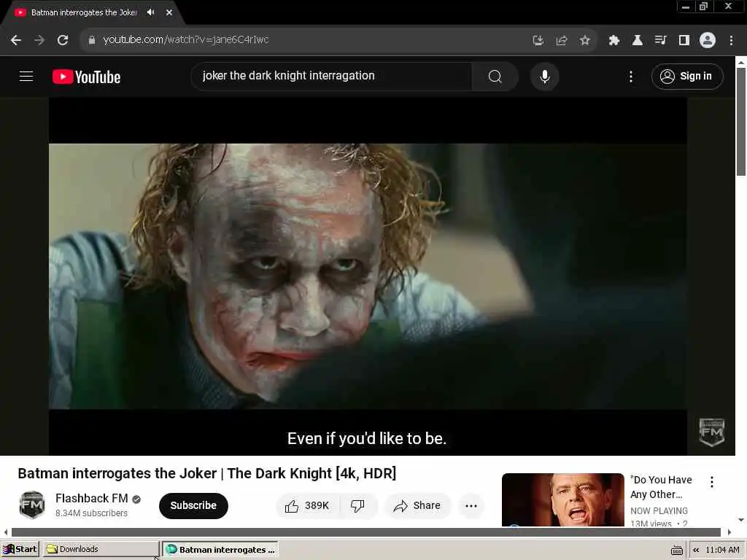Click the scroll up arrow of page

[x=741, y=62]
